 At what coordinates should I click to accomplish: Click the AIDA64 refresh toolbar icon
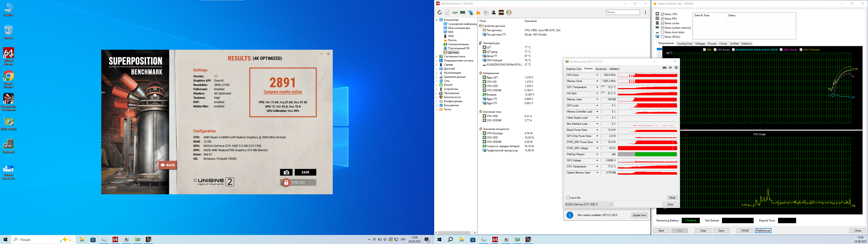[439, 12]
